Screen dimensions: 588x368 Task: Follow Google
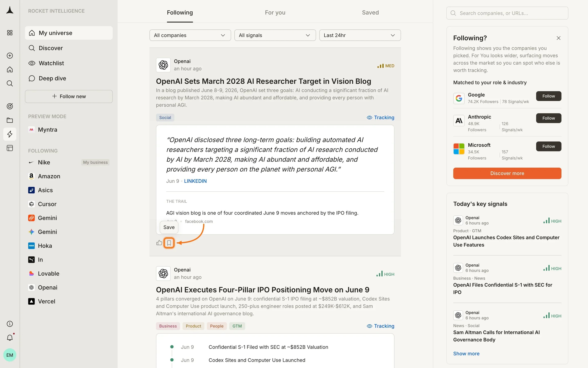pyautogui.click(x=548, y=96)
